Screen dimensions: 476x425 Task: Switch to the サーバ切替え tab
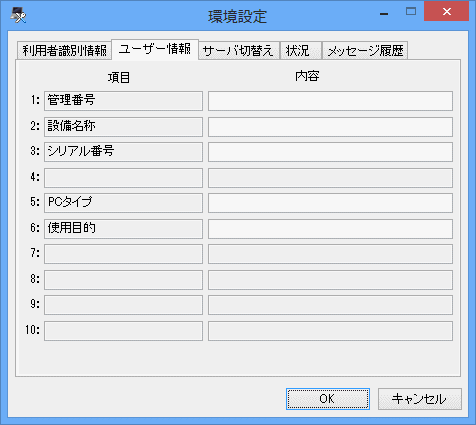coord(239,51)
